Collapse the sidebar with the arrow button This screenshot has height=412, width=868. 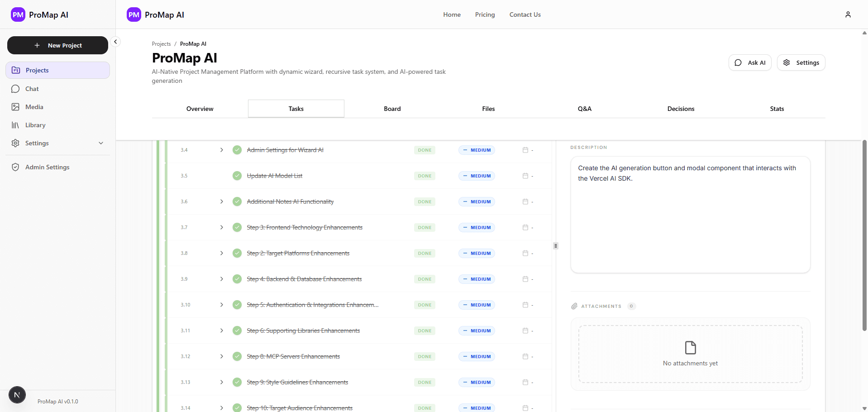pos(115,42)
